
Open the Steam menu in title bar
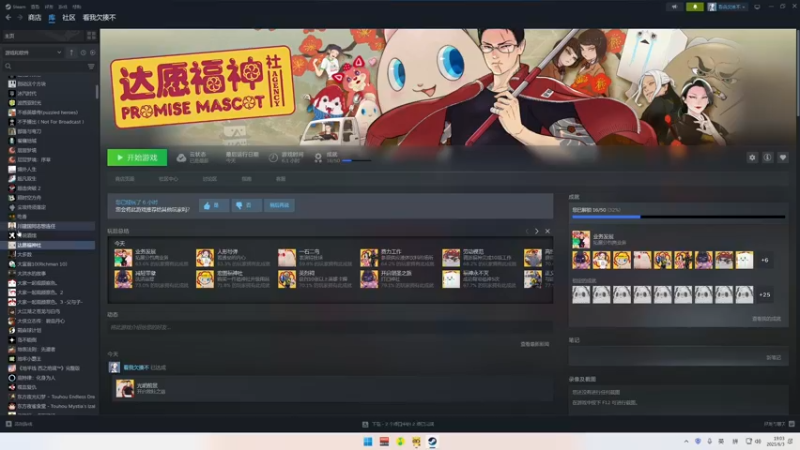pos(16,7)
